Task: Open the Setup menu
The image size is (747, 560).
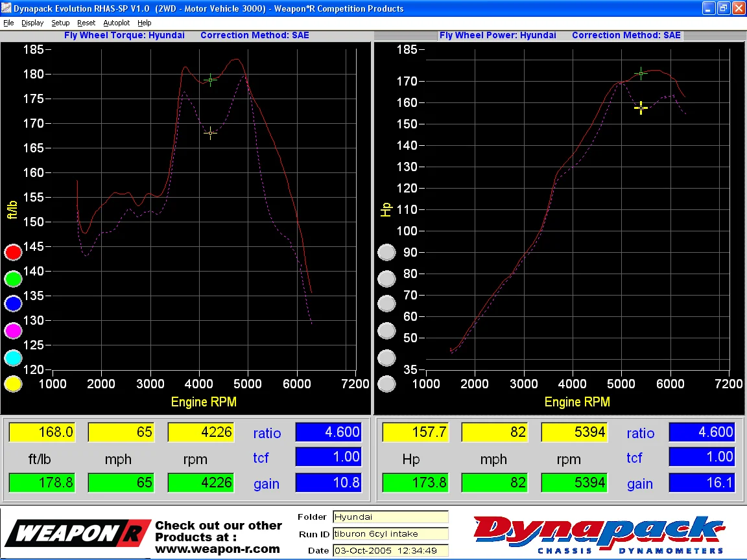Action: [x=60, y=23]
